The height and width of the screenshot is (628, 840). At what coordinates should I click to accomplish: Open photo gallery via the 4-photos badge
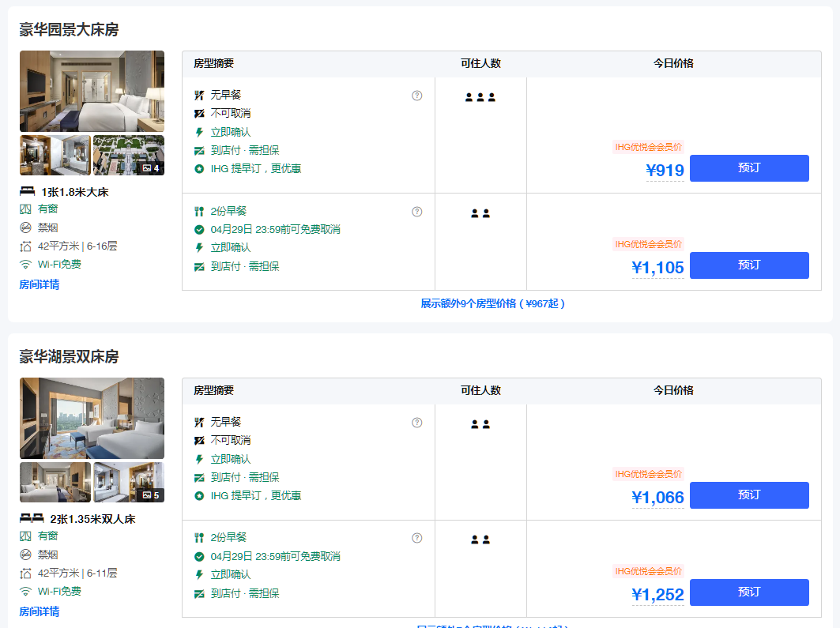coord(151,168)
